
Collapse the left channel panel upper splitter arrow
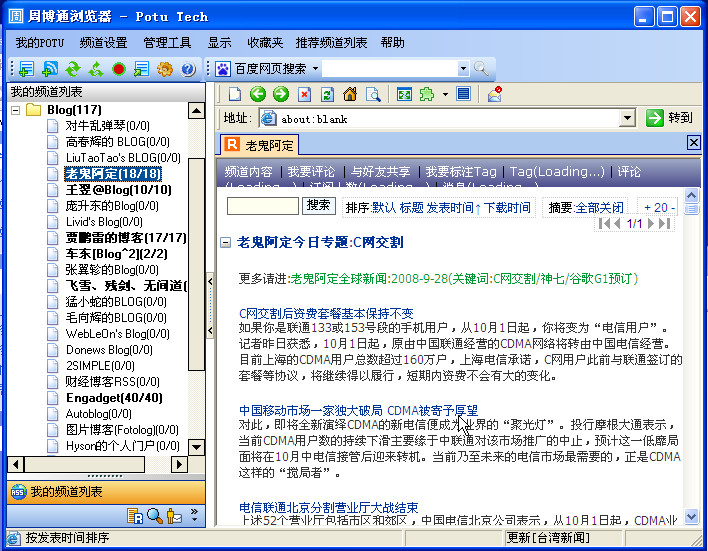pyautogui.click(x=210, y=281)
